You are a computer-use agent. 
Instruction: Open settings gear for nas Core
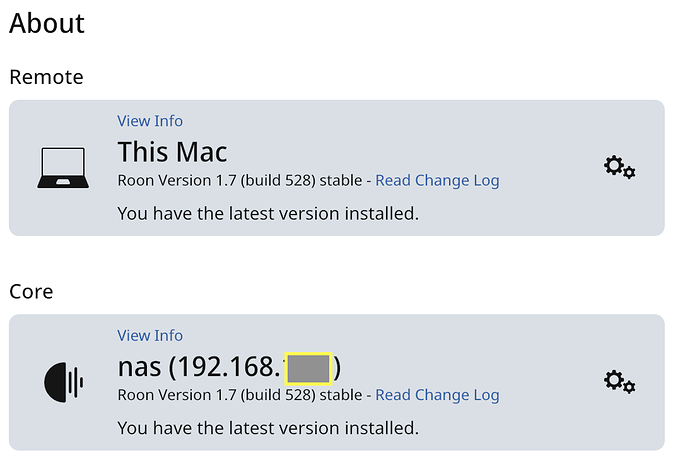pyautogui.click(x=619, y=382)
